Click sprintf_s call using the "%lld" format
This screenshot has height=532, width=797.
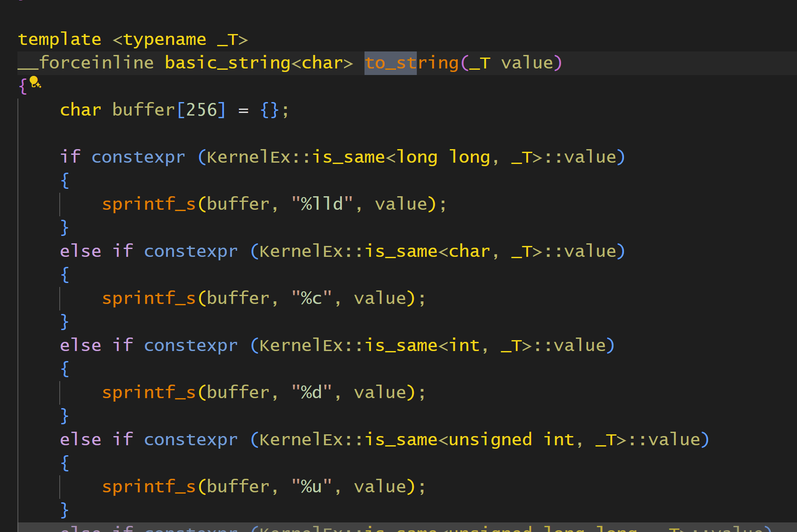149,204
